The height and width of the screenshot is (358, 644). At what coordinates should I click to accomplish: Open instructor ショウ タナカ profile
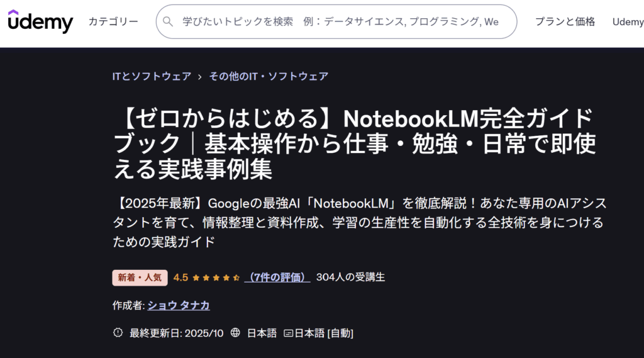179,305
